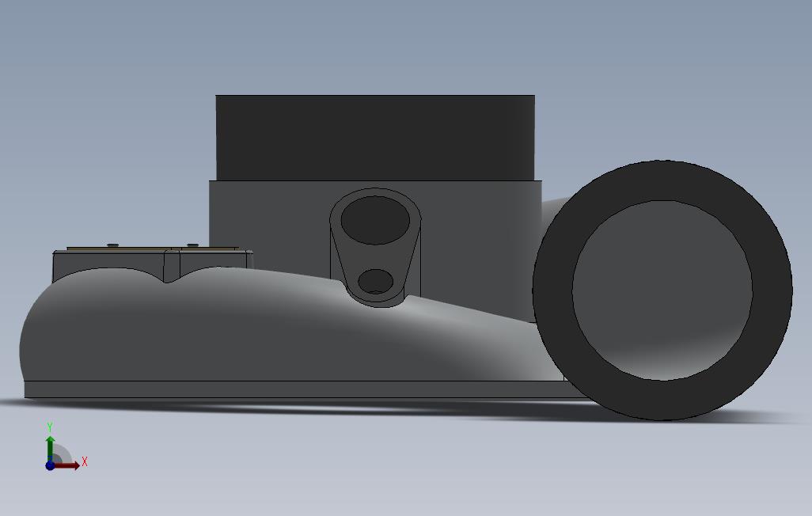
Task: Click the red X axis arrow of the triad
Action: pyautogui.click(x=67, y=465)
